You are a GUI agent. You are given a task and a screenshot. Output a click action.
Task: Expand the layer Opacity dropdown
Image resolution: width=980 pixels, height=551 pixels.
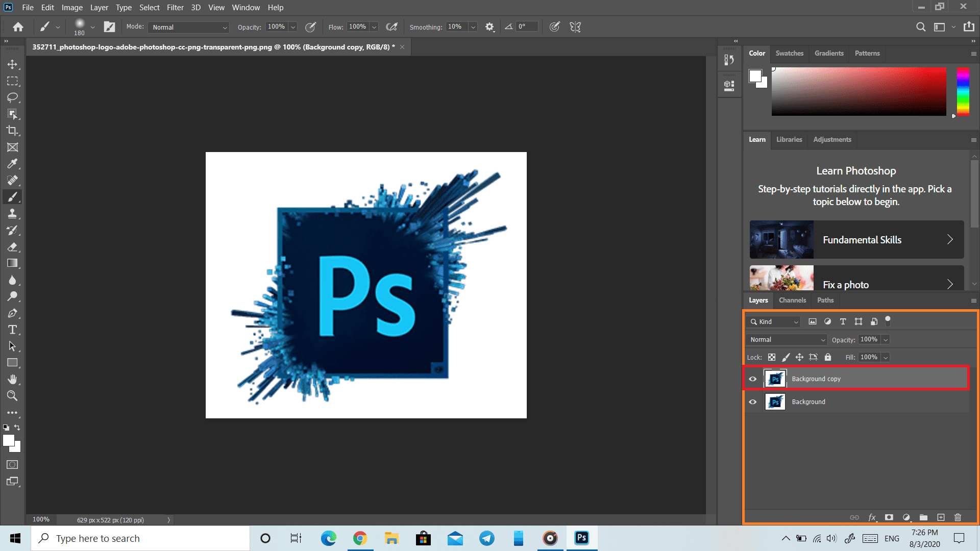(x=886, y=340)
